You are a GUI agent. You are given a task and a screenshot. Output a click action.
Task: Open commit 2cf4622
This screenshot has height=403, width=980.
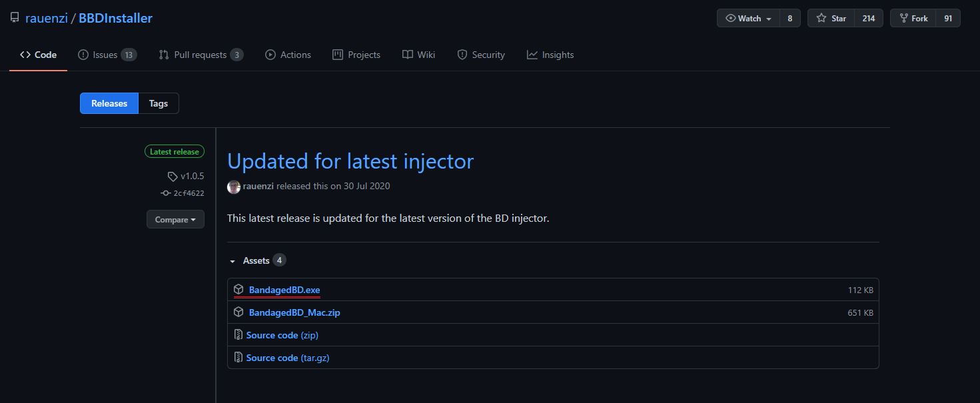tap(189, 193)
